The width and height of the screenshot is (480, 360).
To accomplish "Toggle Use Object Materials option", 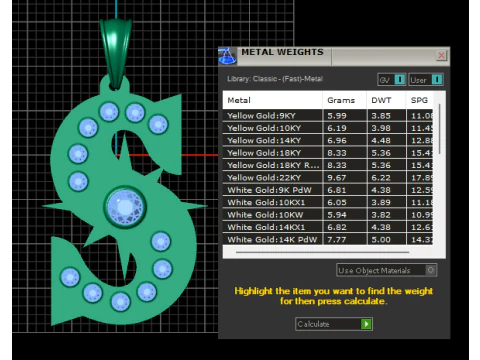I will tap(386, 270).
